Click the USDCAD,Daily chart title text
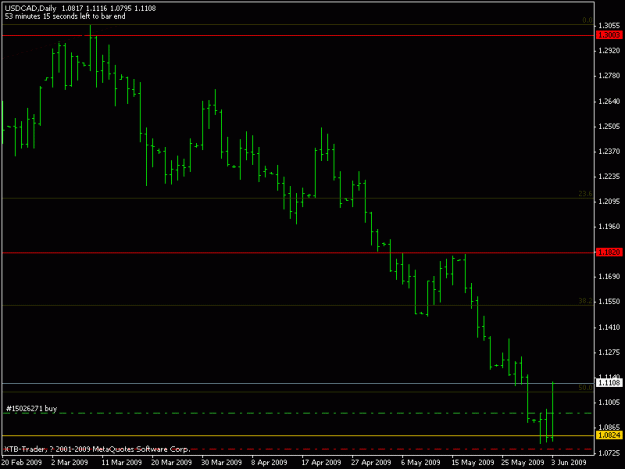Screen dimensions: 625x469 30,8
